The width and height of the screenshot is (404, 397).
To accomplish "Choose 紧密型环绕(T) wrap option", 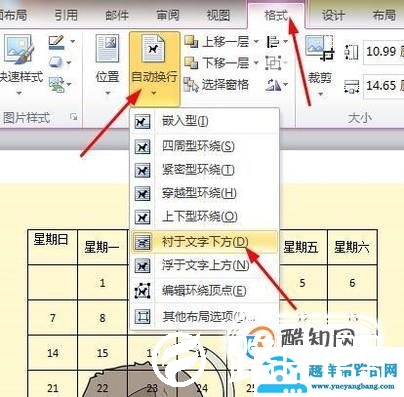I will [204, 170].
